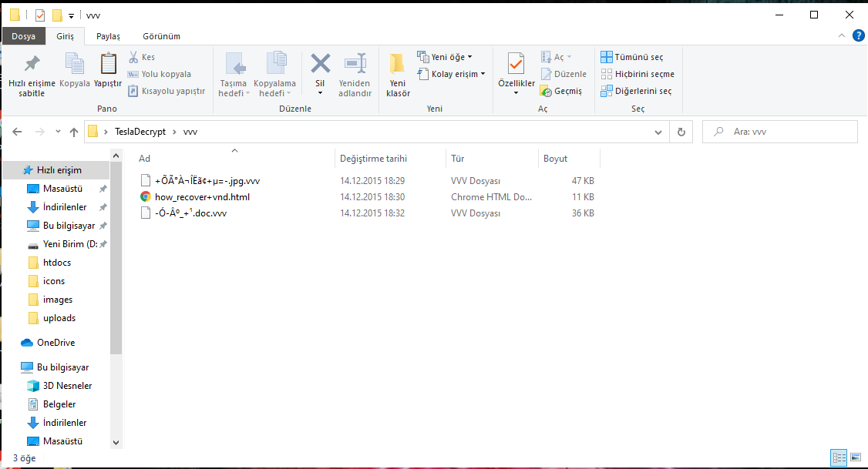Screen dimensions: 868x469
Task: Click the vvv segment in the address bar
Action: pyautogui.click(x=190, y=132)
